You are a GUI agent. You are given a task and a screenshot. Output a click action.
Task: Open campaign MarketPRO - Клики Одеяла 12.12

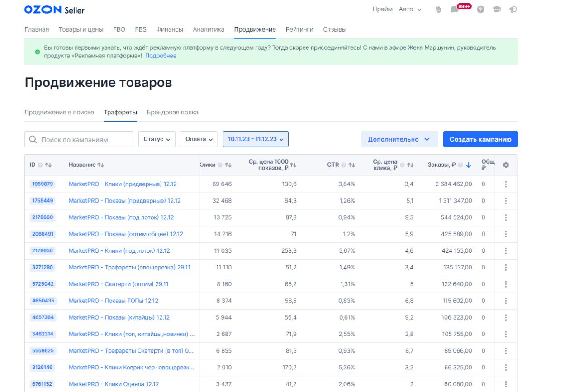(x=114, y=384)
